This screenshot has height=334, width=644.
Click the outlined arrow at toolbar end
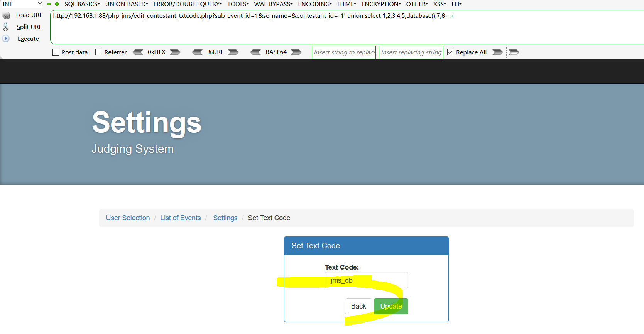(x=514, y=52)
